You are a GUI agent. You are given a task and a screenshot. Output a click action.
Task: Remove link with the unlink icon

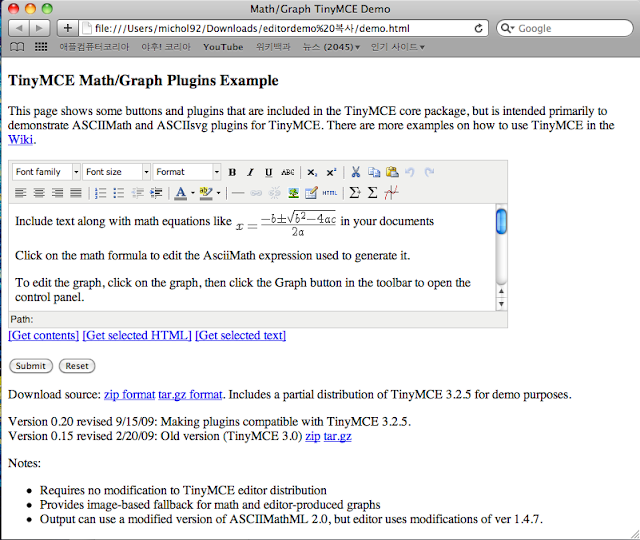(275, 193)
